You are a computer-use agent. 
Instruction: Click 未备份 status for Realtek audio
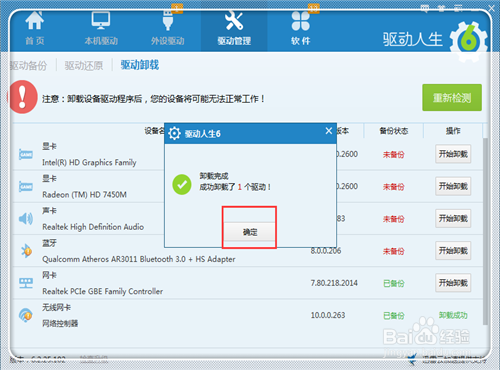click(394, 219)
